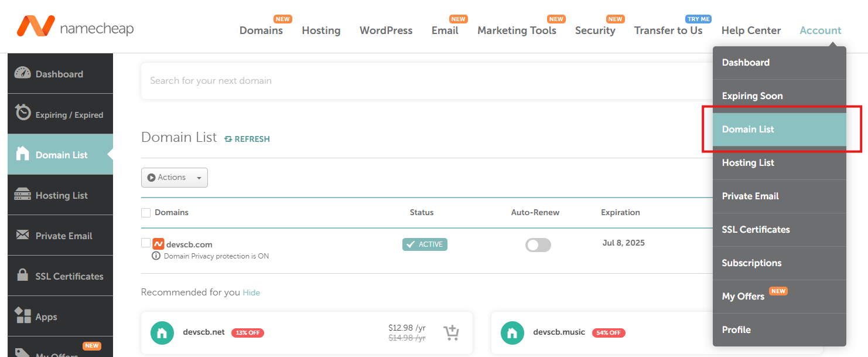Open Apps in left sidebar

tap(60, 317)
